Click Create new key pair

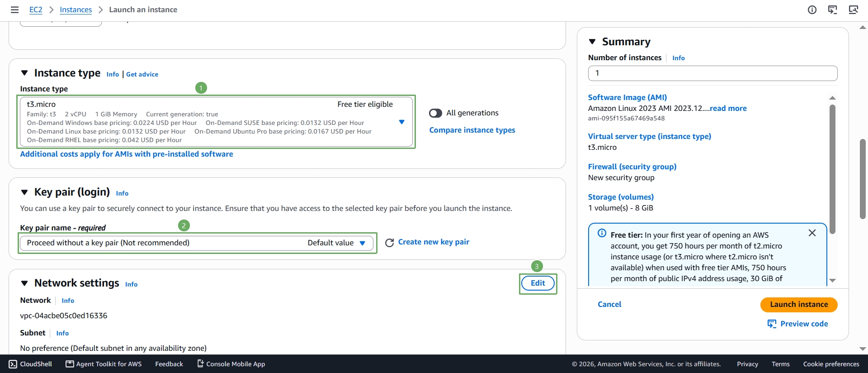click(x=434, y=242)
